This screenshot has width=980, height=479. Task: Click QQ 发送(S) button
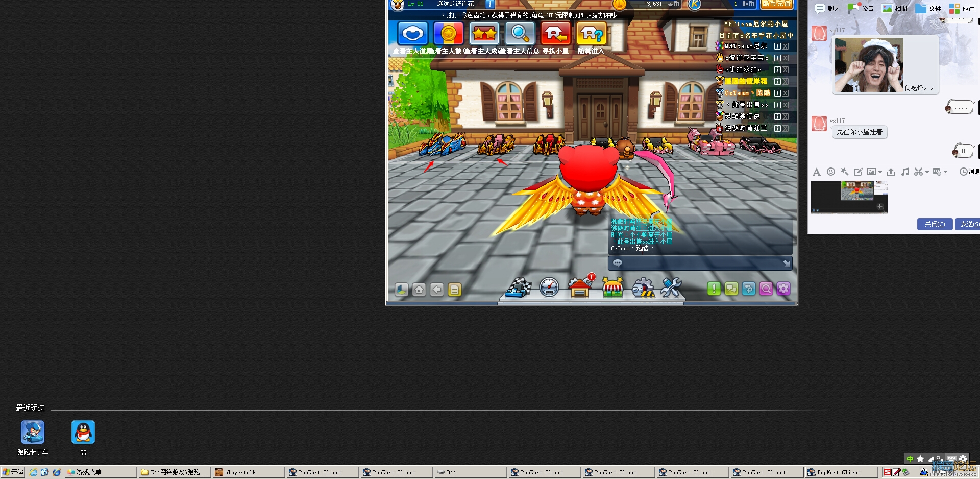click(x=968, y=224)
